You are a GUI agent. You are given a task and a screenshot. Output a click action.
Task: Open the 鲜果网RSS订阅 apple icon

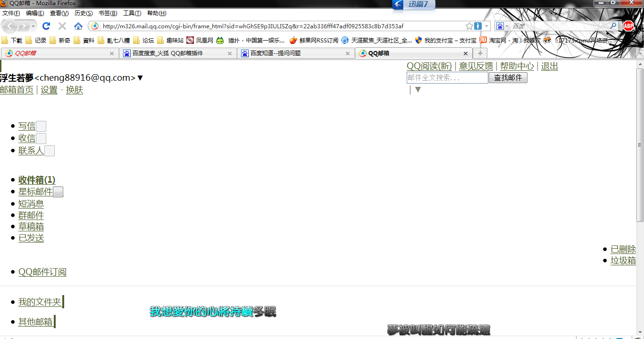(x=293, y=40)
